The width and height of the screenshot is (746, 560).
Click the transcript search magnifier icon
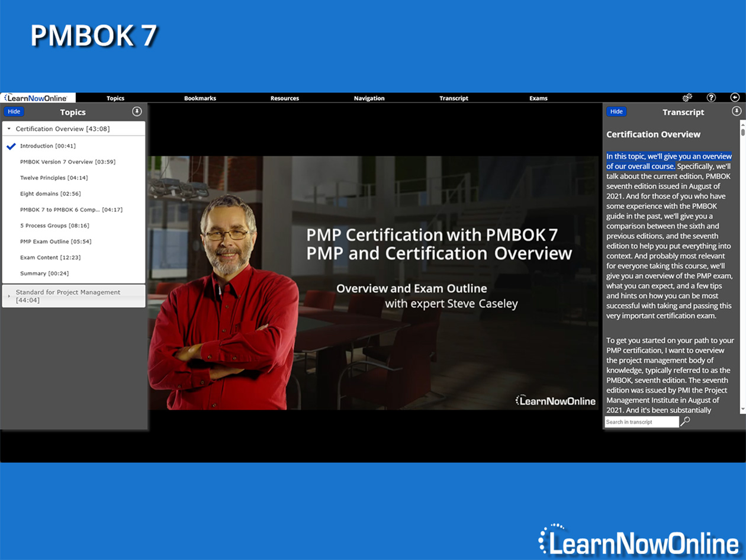[685, 421]
